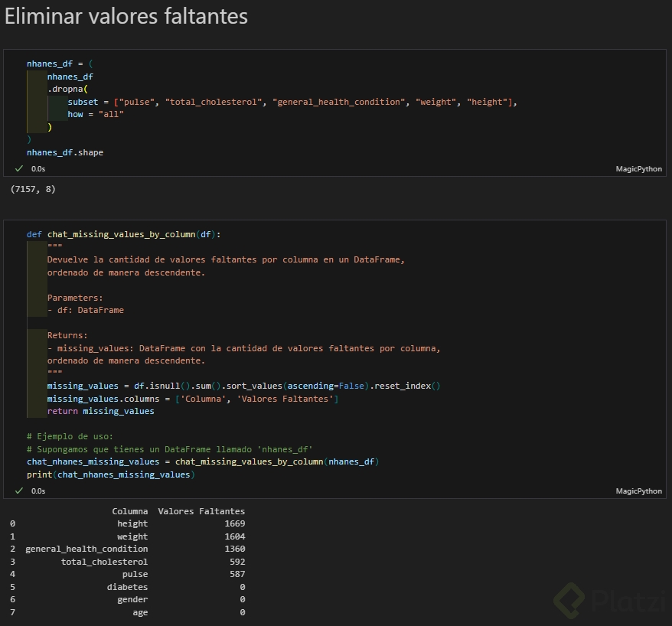Click the 0.0s execution time of first cell
Viewport: 672px width, 626px height.
coord(38,168)
